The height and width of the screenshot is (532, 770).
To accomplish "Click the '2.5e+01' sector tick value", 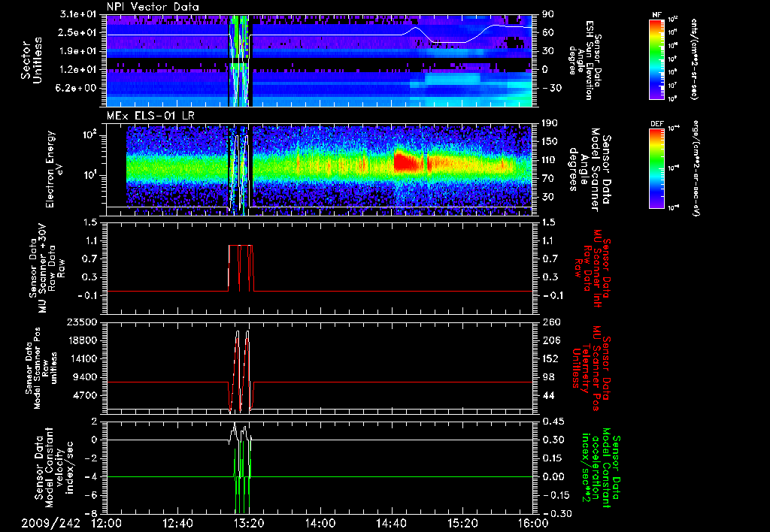I will click(x=79, y=32).
